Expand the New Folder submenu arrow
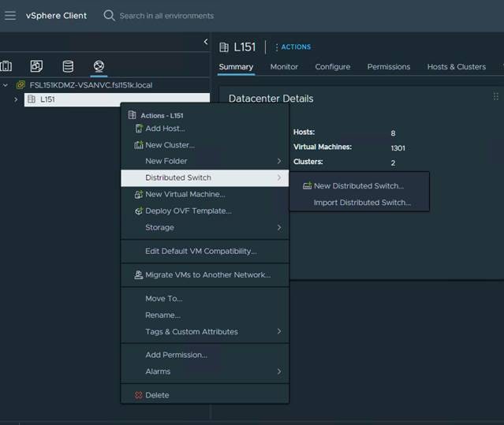 click(x=279, y=161)
